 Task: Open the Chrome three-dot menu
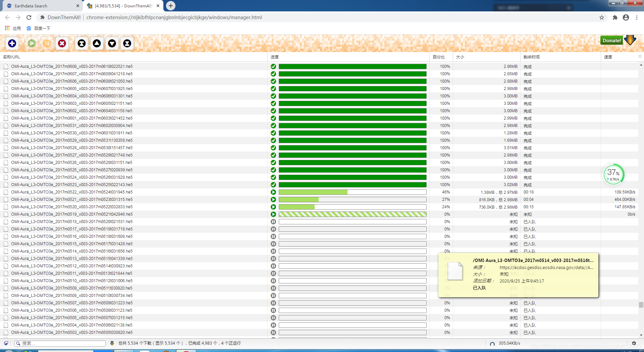pos(637,17)
